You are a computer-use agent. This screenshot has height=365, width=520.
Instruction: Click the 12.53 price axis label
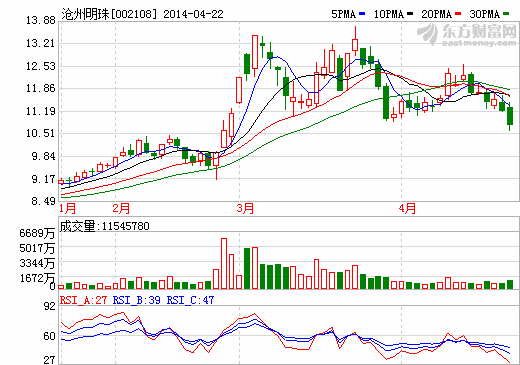pos(41,66)
